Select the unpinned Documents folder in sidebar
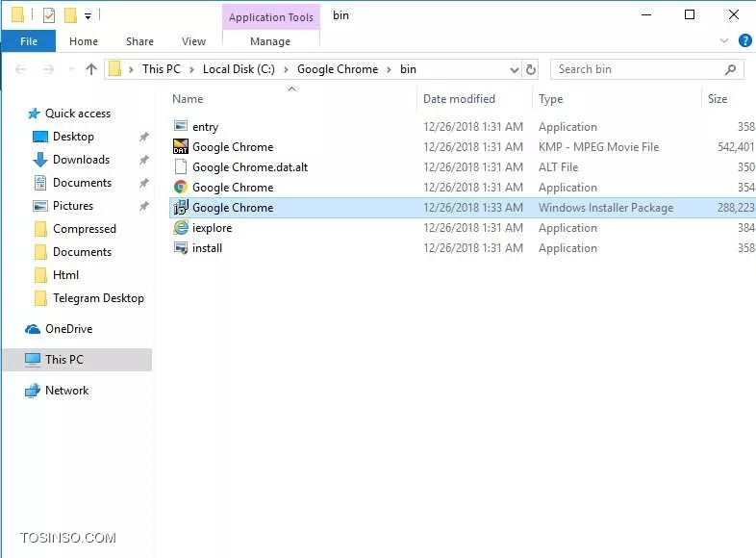 82,252
